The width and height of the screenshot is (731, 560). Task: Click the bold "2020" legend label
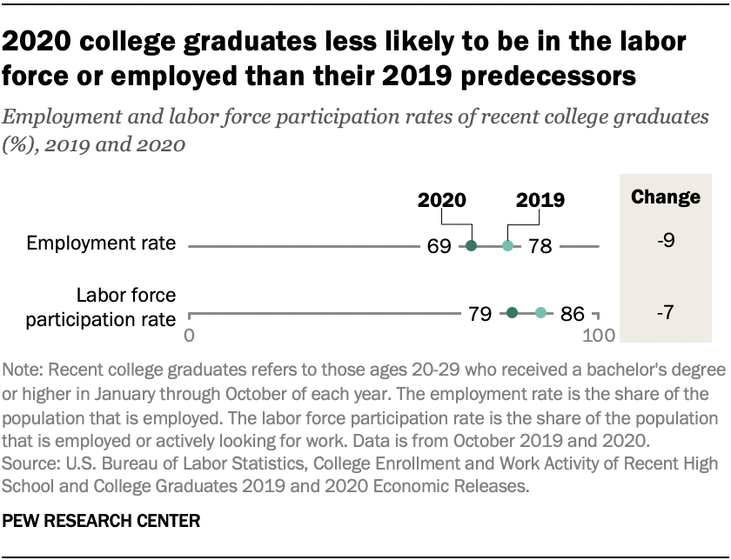point(441,201)
